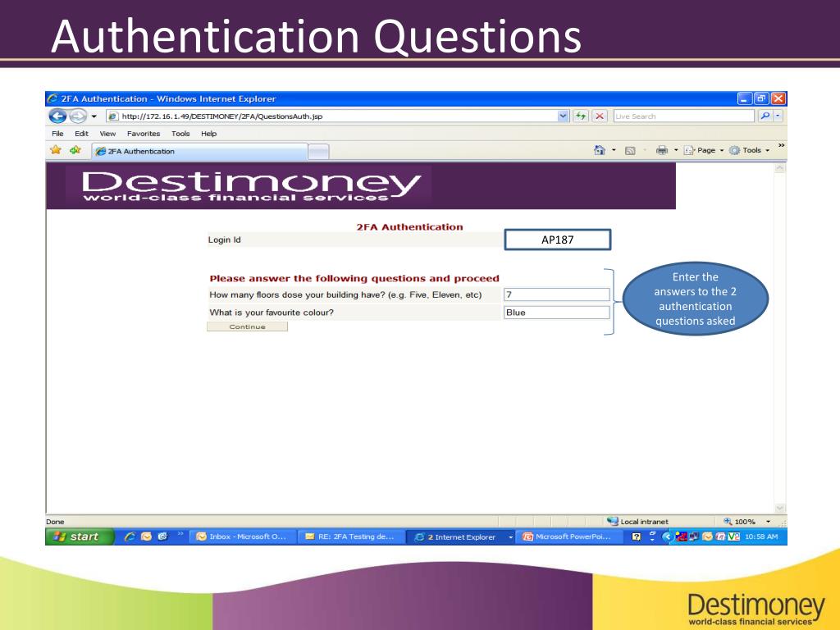This screenshot has height=630, width=840.
Task: Click the page scrollbar up arrow
Action: [780, 168]
